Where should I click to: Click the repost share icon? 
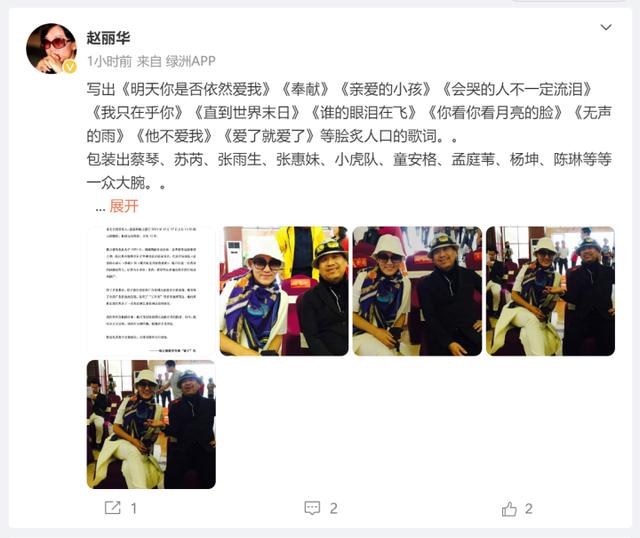pos(113,508)
